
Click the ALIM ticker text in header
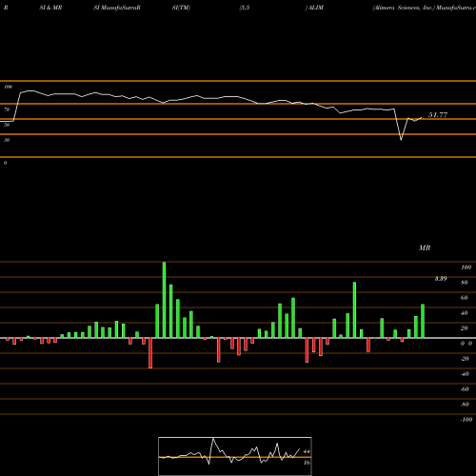tap(316, 8)
